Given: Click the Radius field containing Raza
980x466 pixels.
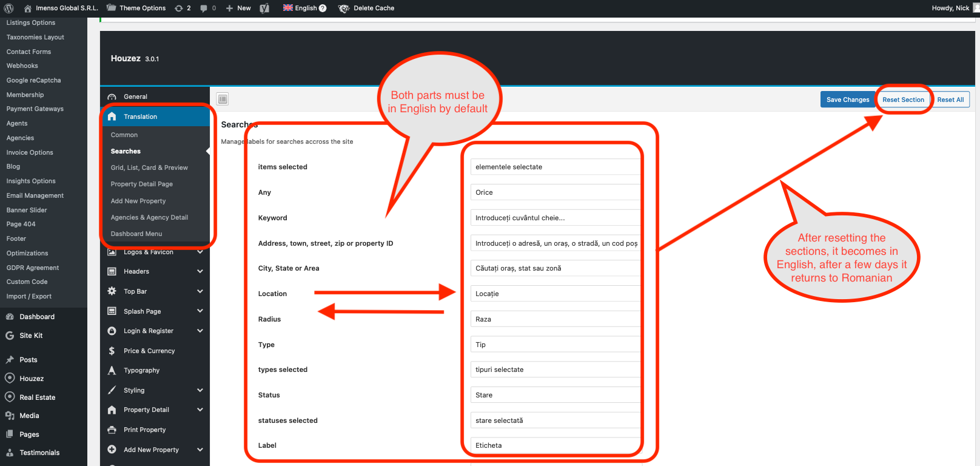Looking at the screenshot, I should [x=556, y=319].
